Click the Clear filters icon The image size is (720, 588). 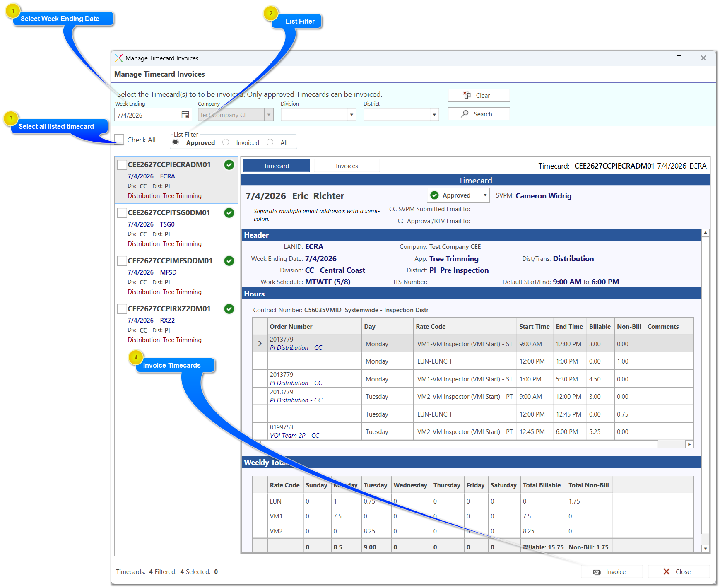pos(467,95)
